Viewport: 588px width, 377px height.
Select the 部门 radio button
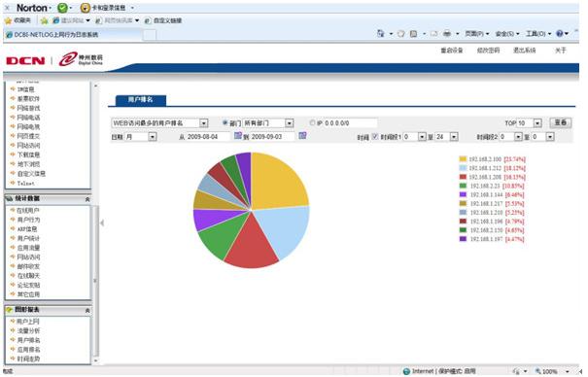225,122
